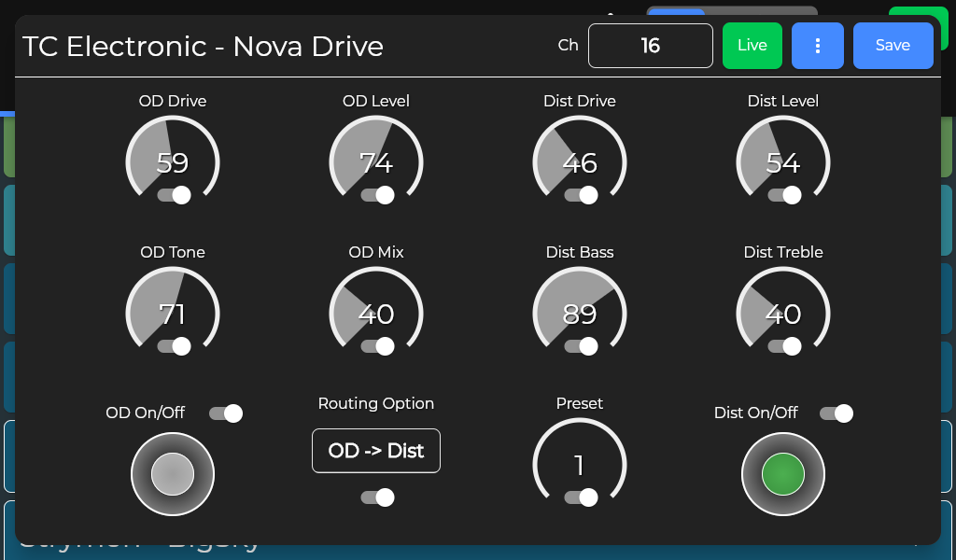
Task: Open the three-dot options menu
Action: pos(818,46)
